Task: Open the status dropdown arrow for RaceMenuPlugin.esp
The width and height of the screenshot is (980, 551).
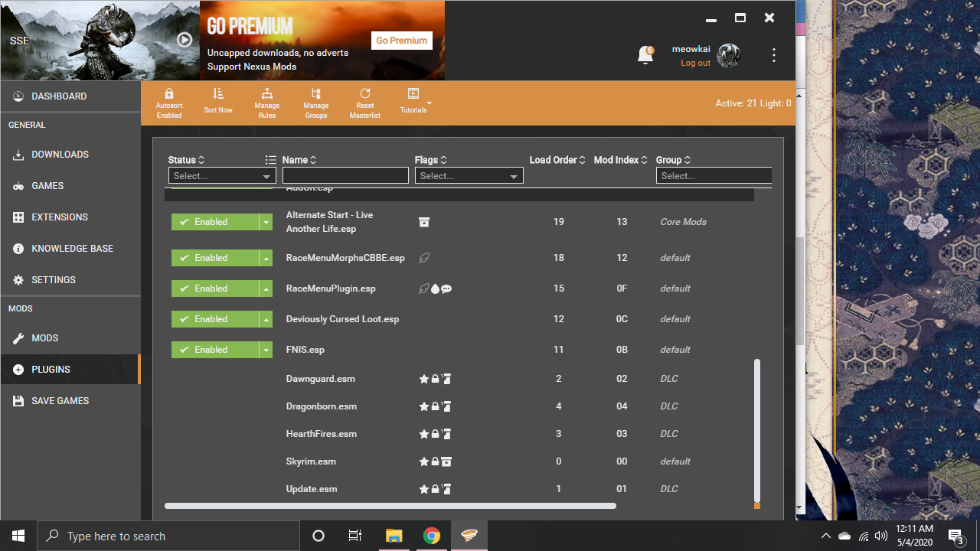Action: pyautogui.click(x=266, y=289)
